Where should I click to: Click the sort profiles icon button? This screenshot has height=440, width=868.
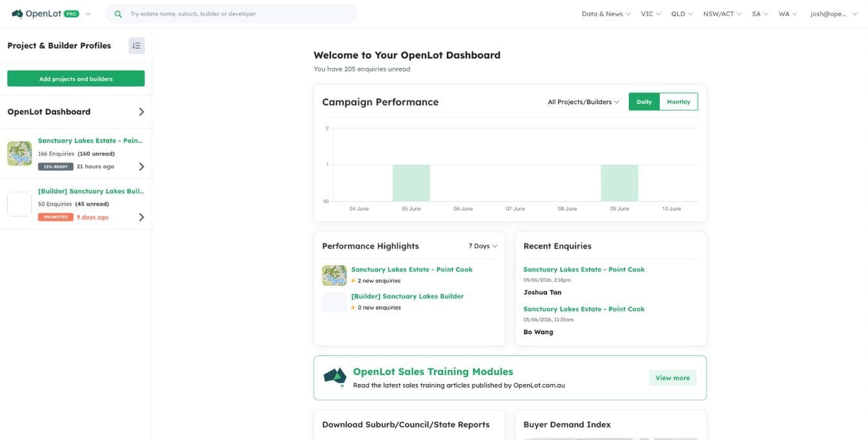136,46
